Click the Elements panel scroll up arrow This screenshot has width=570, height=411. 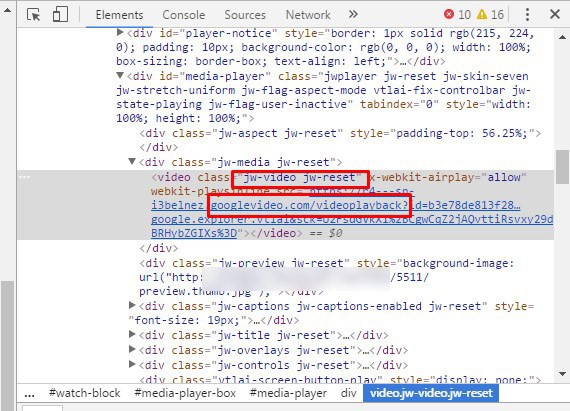pos(562,37)
